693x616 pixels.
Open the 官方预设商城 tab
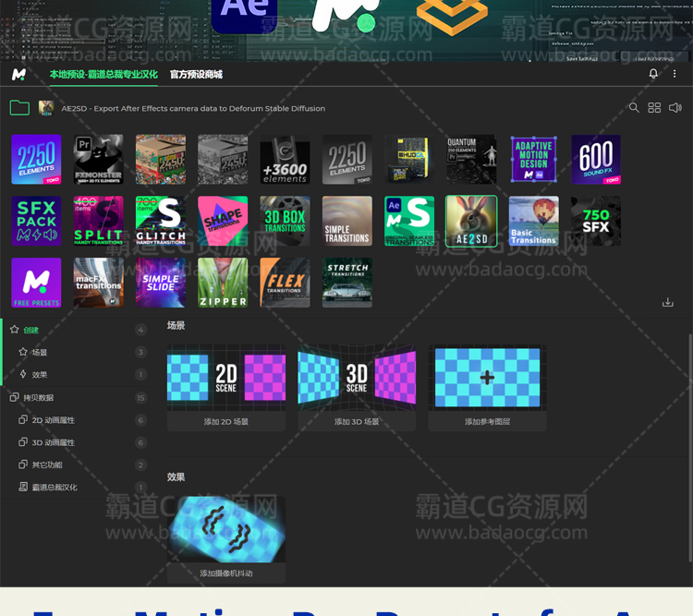tap(196, 74)
